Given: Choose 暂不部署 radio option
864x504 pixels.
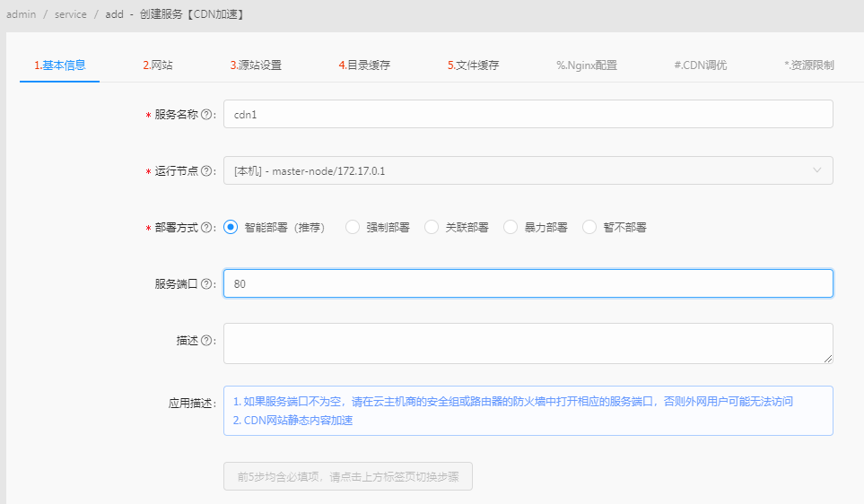Looking at the screenshot, I should coord(589,228).
